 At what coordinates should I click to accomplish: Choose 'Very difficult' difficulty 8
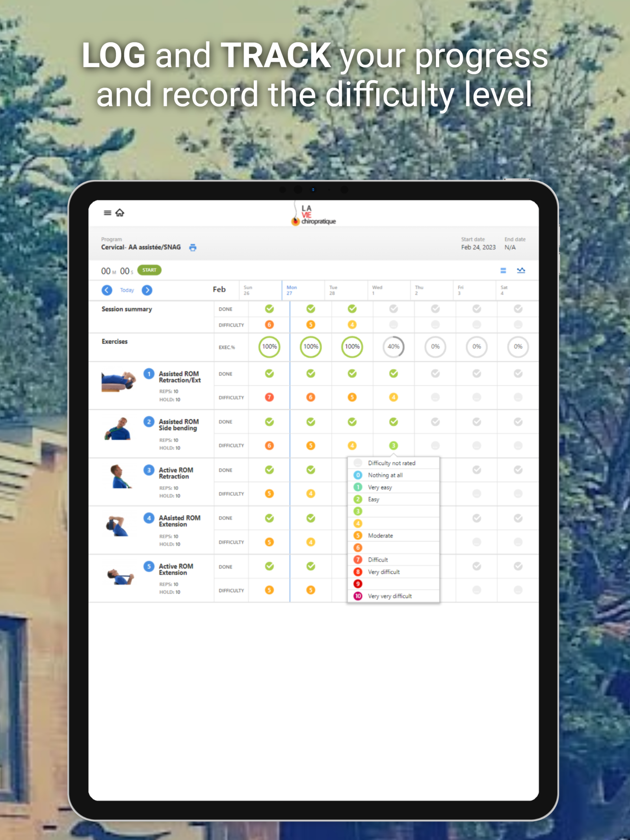[394, 572]
